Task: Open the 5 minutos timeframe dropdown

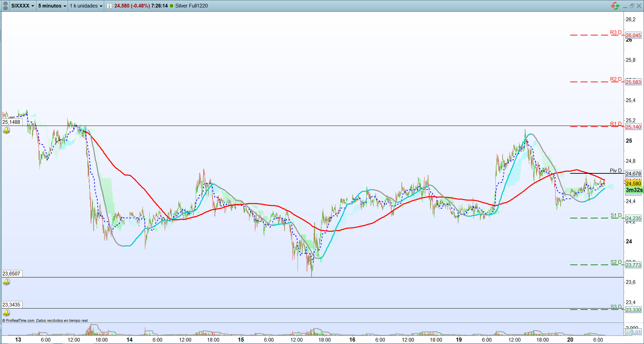Action: click(52, 6)
